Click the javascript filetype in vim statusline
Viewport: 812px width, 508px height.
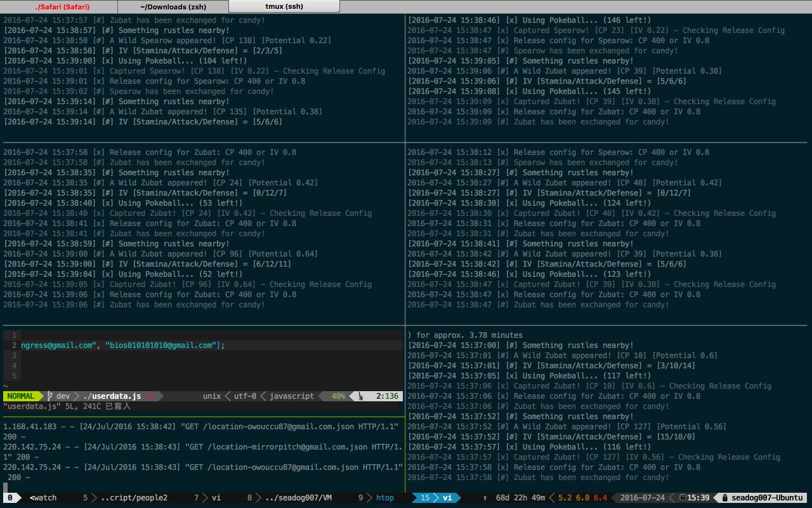(291, 396)
